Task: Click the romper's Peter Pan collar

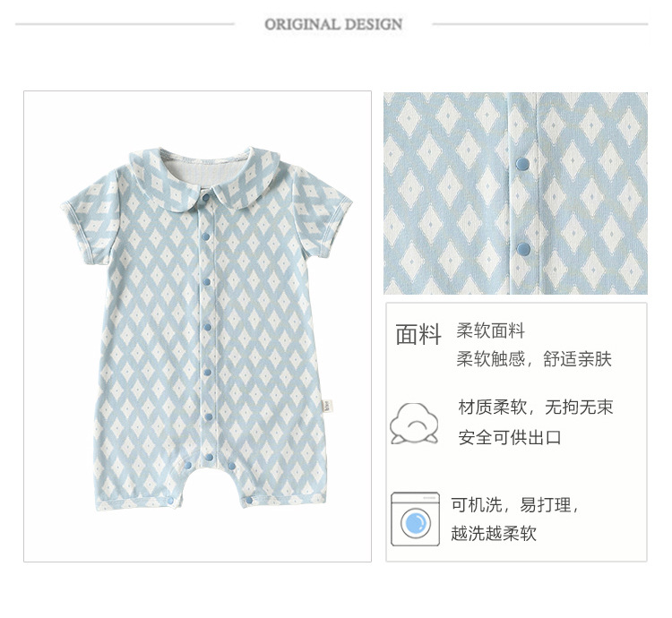Action: (201, 176)
